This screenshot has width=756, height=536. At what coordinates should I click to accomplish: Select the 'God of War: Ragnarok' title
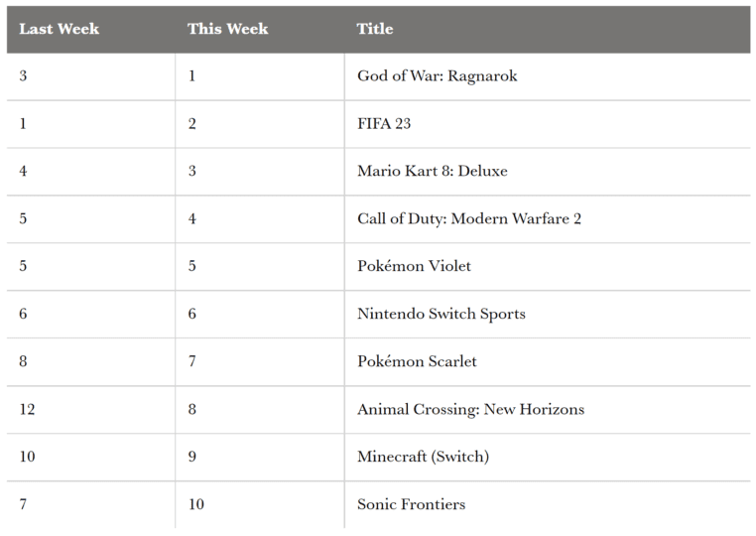coord(437,76)
